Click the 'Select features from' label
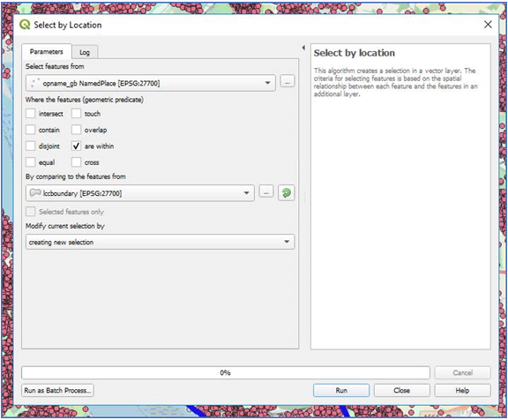 click(x=55, y=66)
